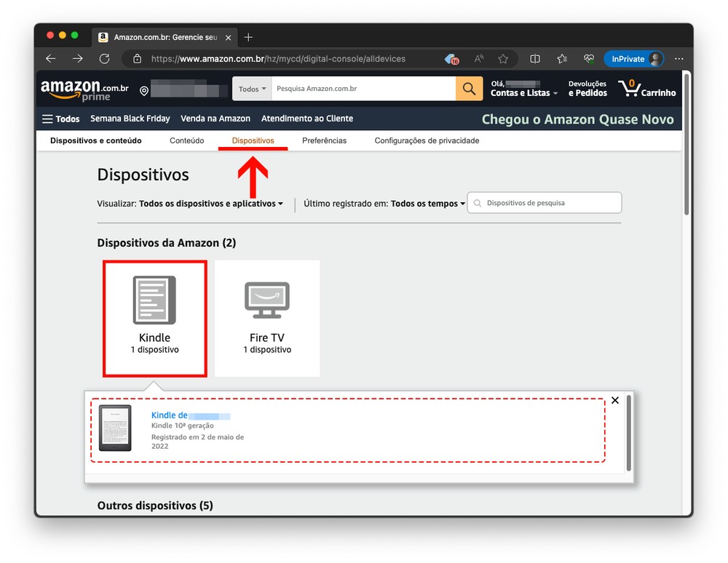Refresh the page with the reload button
Viewport: 728px width, 563px height.
104,59
